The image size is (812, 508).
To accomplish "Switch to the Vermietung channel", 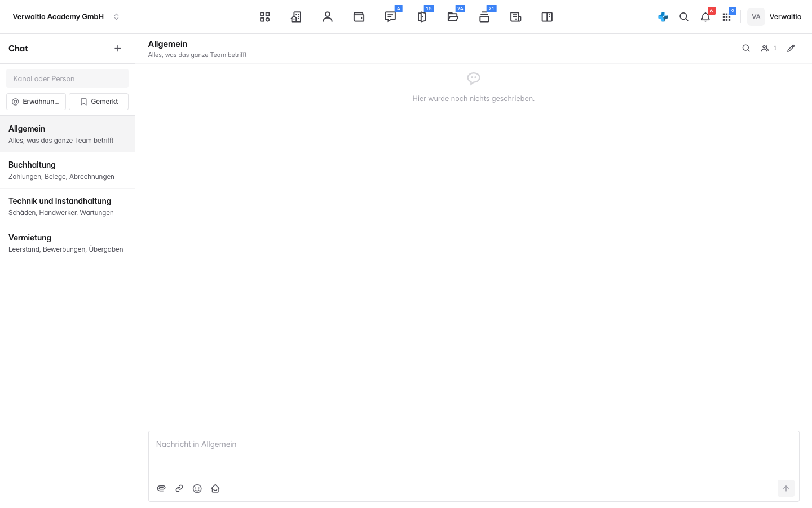I will 68,243.
